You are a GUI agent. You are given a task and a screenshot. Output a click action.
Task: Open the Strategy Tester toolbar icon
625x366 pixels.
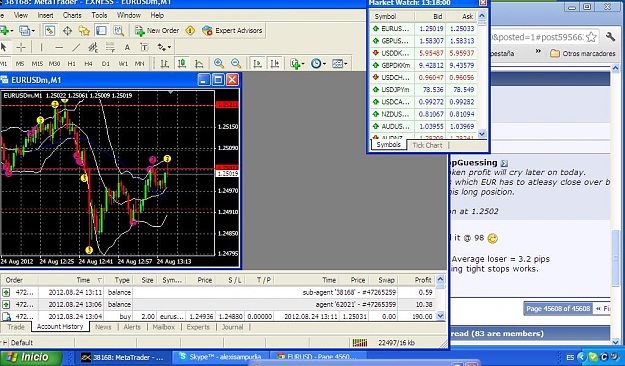tap(118, 30)
